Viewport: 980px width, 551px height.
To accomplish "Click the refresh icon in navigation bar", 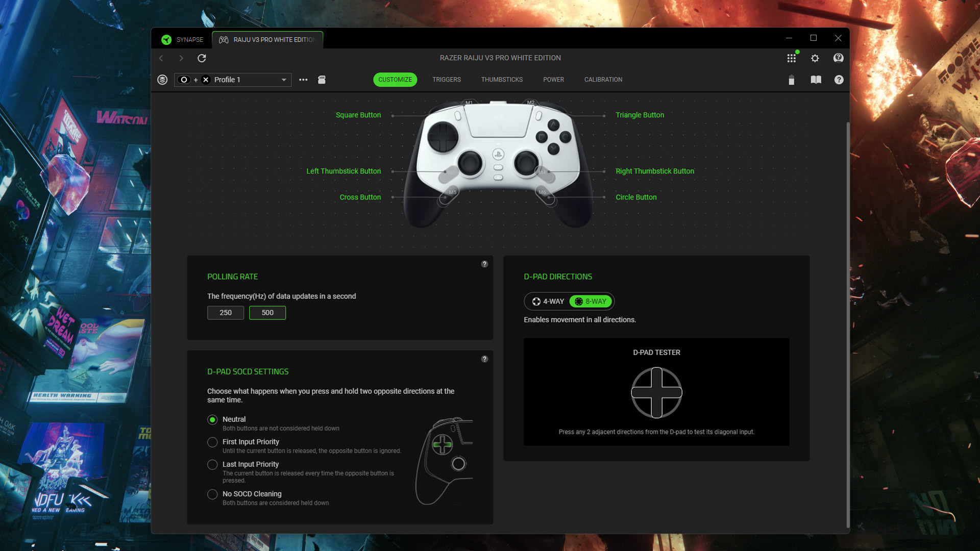I will coord(202,58).
